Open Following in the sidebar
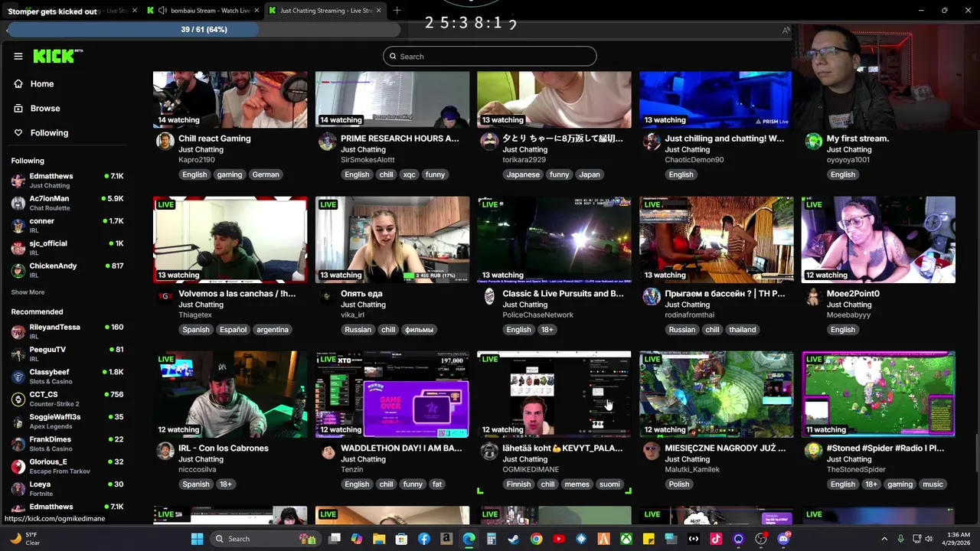The width and height of the screenshot is (980, 551). pyautogui.click(x=49, y=133)
